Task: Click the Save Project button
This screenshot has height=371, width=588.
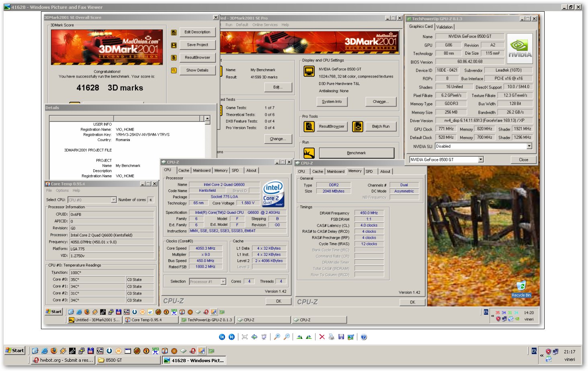Action: (197, 45)
